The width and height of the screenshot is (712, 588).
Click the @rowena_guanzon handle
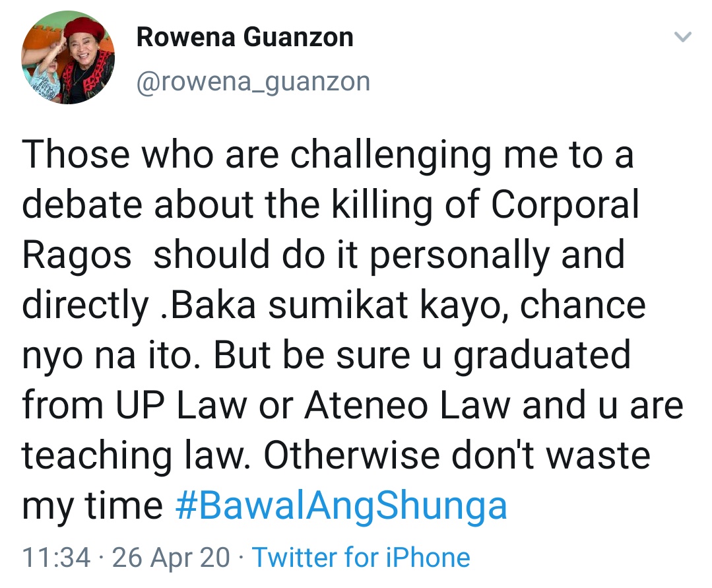click(x=253, y=82)
